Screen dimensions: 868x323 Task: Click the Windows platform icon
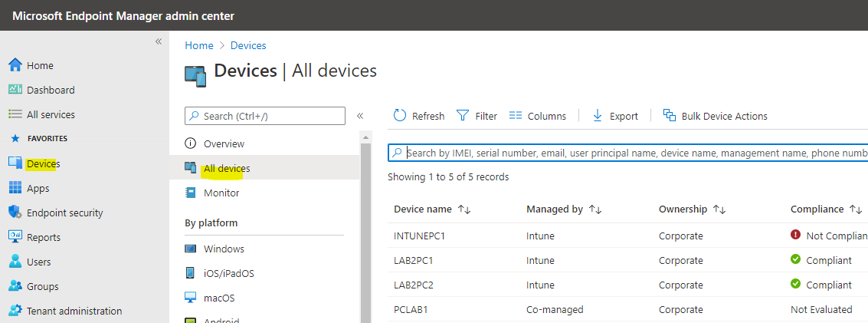[x=191, y=249]
